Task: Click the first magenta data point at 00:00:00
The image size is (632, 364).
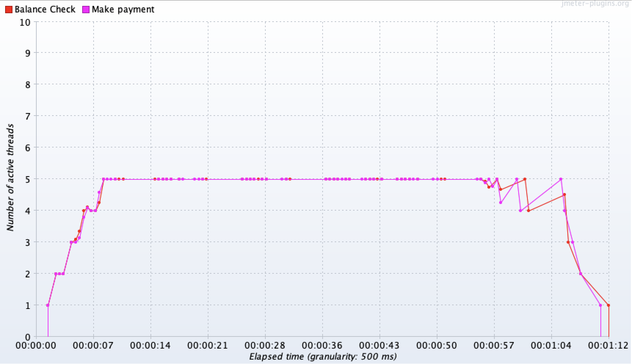Action: (x=47, y=305)
